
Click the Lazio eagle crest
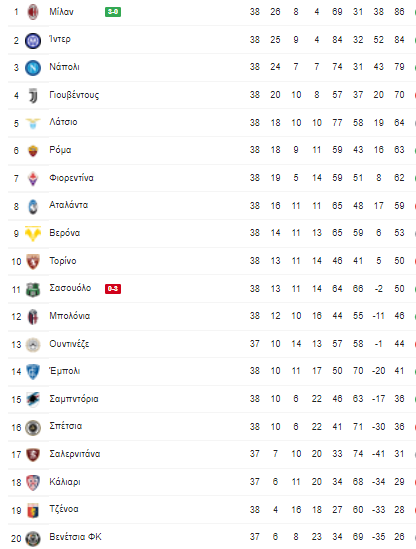[x=33, y=123]
